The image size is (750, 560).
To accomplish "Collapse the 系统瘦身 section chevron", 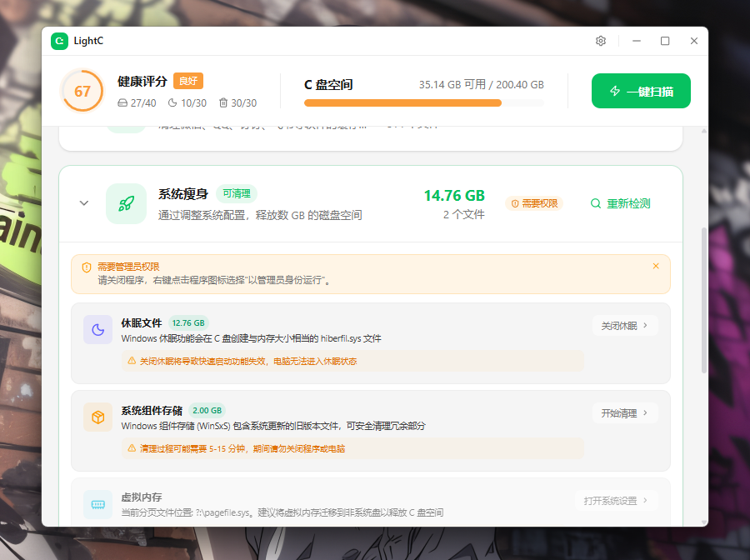I will tap(84, 203).
